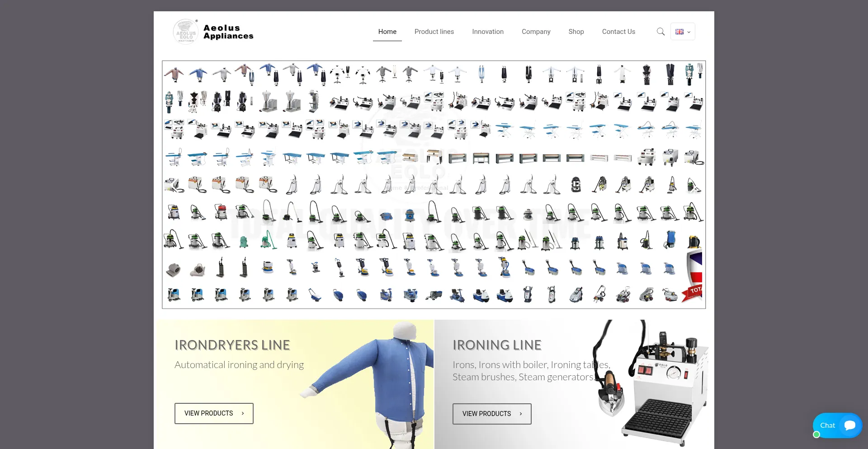
Task: Click the first plaid shirt dryer icon in grid
Action: pyautogui.click(x=174, y=73)
